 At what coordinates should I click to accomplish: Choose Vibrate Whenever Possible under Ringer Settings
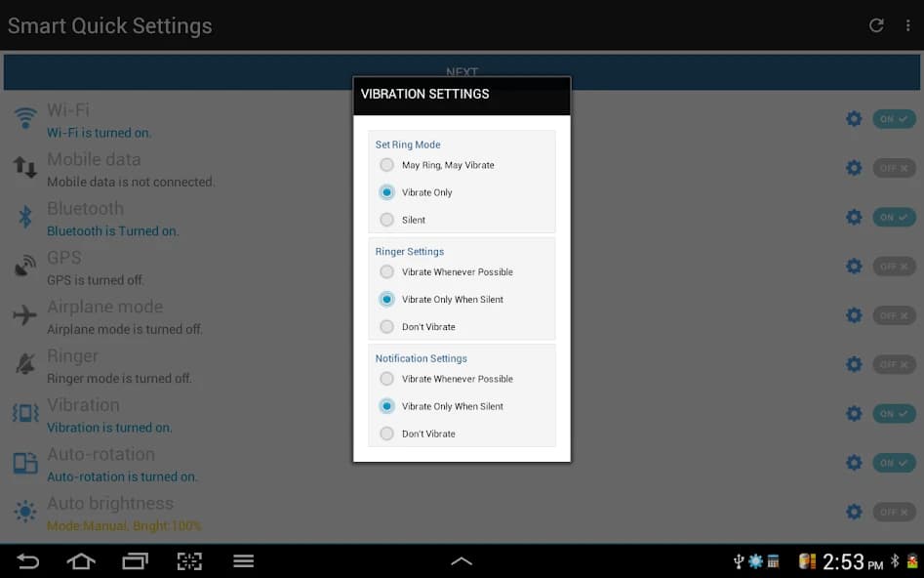click(x=386, y=271)
